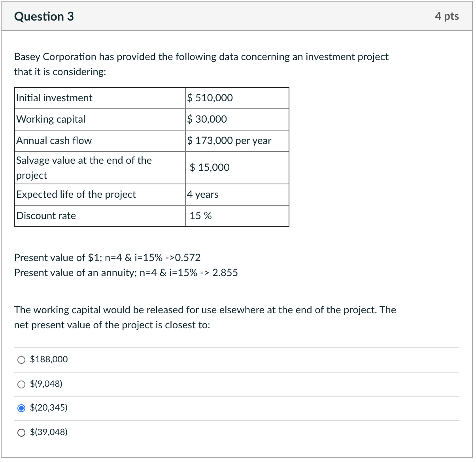Click the Expected life of the project row
Image resolution: width=476 pixels, height=462 pixels.
point(76,194)
